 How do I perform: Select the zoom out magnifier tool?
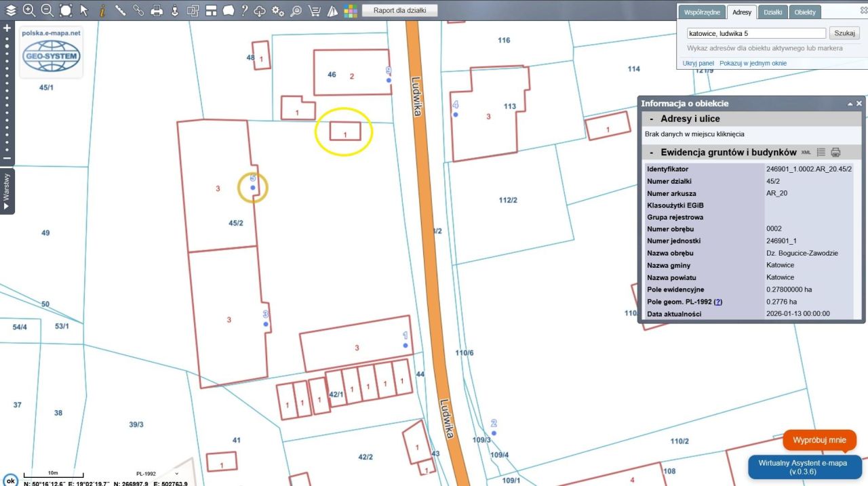(x=47, y=10)
